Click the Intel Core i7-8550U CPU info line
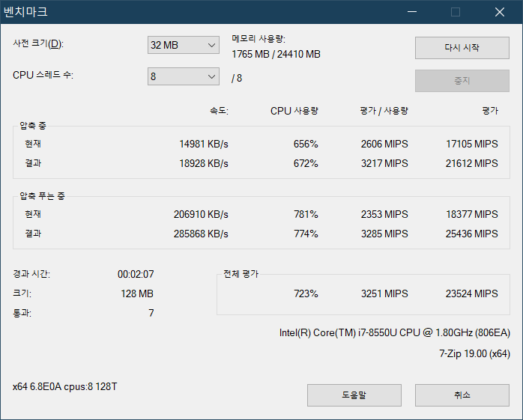The width and height of the screenshot is (523, 420). pos(395,332)
